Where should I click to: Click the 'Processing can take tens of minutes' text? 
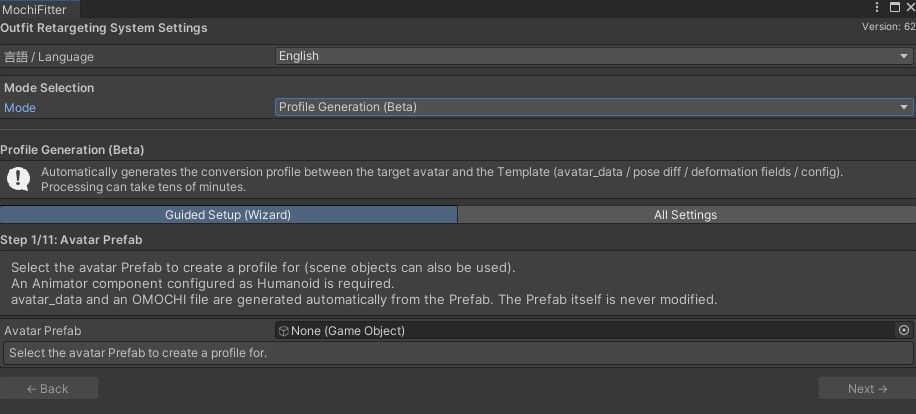(144, 187)
